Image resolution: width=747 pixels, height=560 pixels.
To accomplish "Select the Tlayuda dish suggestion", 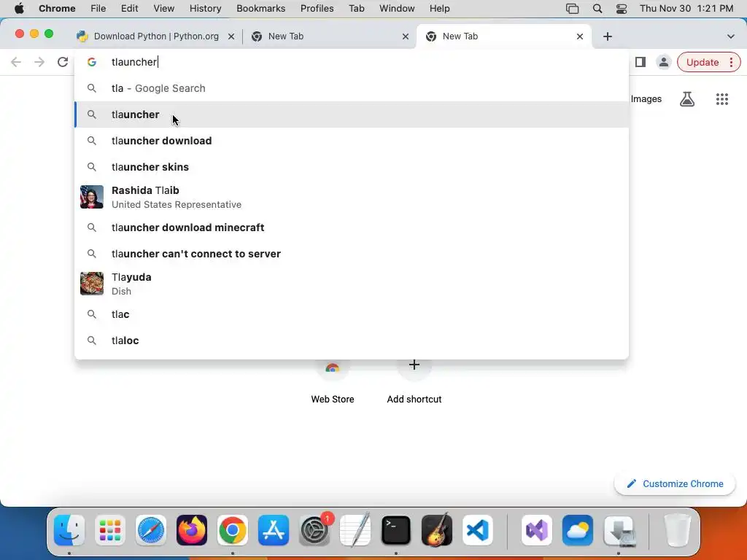I will [352, 284].
